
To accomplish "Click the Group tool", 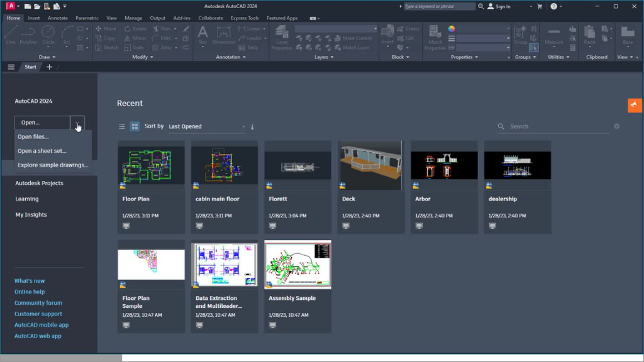I will (x=520, y=35).
